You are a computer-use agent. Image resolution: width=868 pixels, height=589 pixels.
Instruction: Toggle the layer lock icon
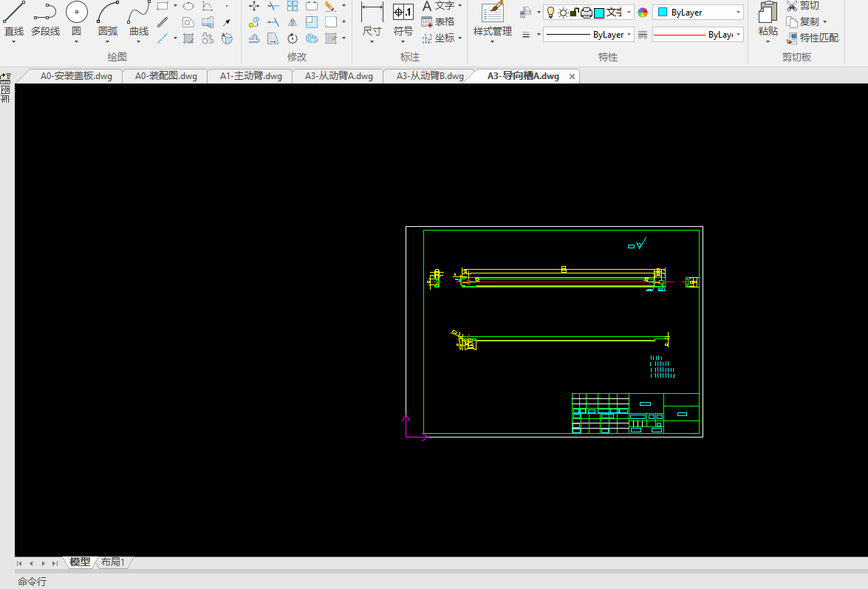coord(574,13)
